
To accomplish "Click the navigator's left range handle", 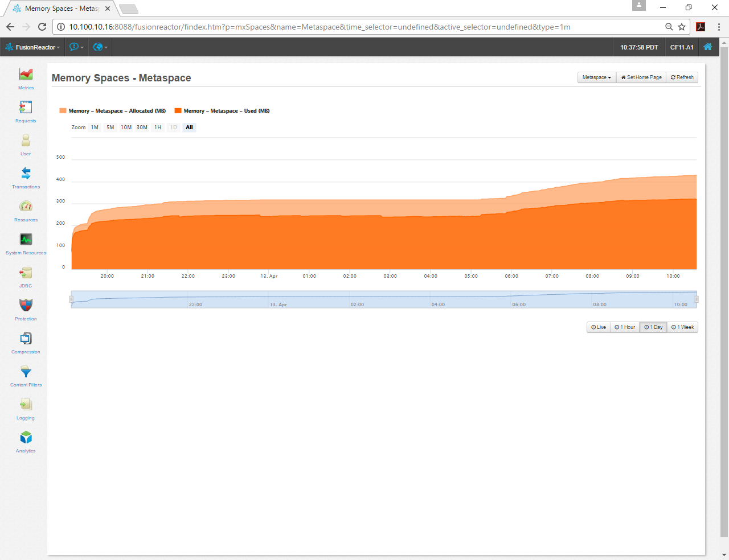I will click(x=71, y=299).
